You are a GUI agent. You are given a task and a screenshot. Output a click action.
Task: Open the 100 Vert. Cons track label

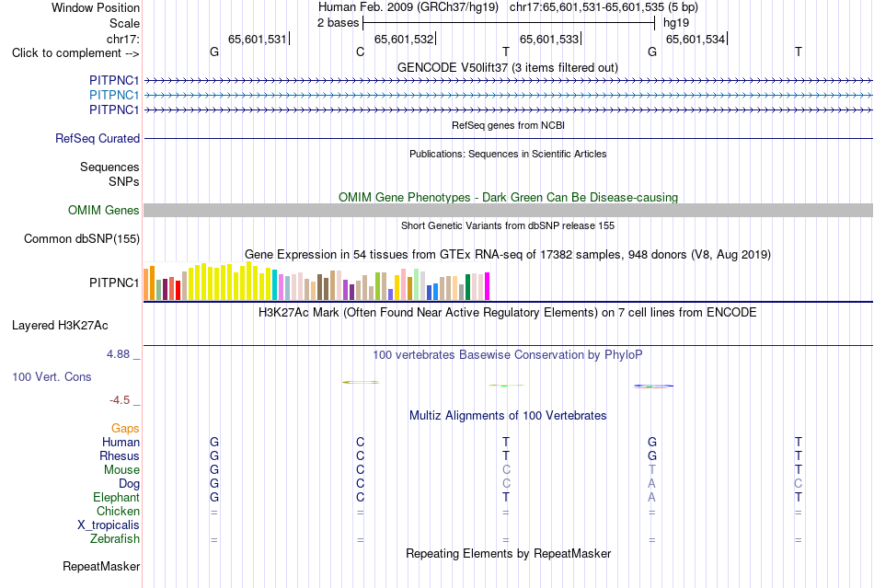(x=52, y=376)
